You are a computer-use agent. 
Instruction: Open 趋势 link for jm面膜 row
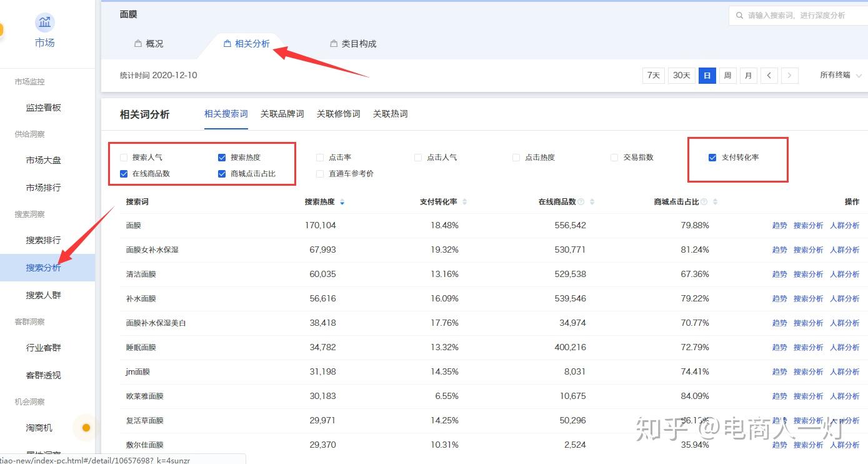[x=780, y=371]
